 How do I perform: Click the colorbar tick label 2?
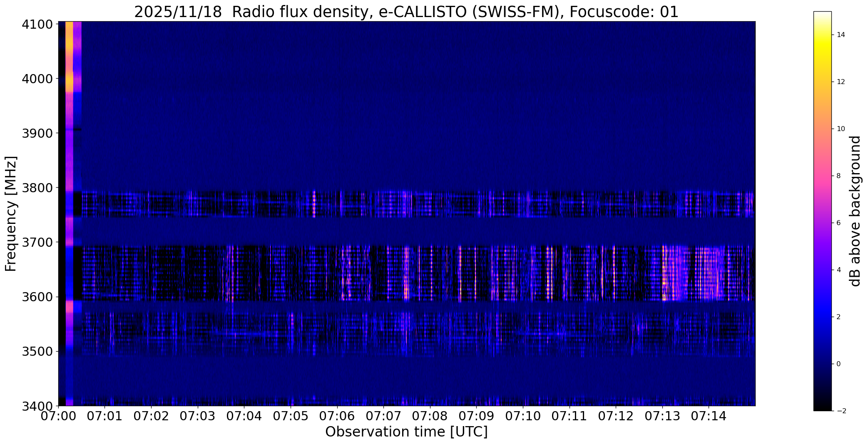coord(838,317)
